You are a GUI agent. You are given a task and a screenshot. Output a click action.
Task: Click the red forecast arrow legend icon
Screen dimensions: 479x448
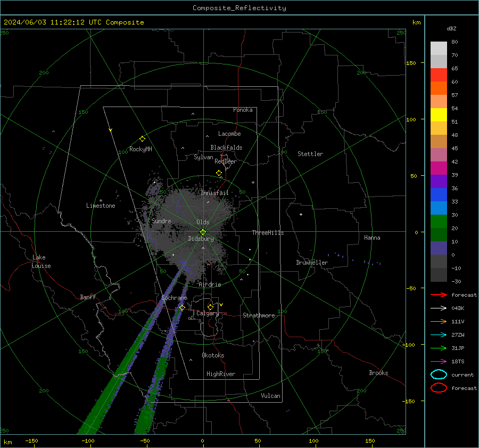439,295
